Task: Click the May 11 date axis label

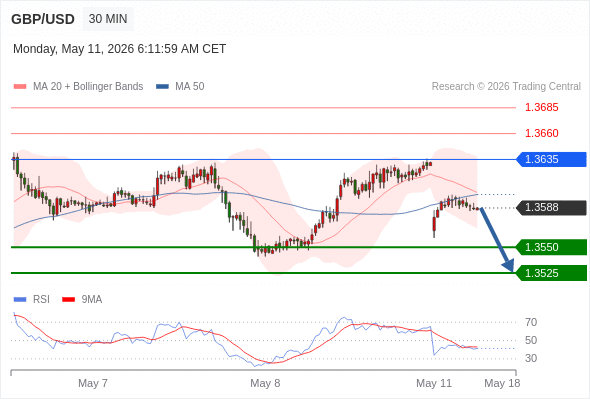Action: pos(434,383)
